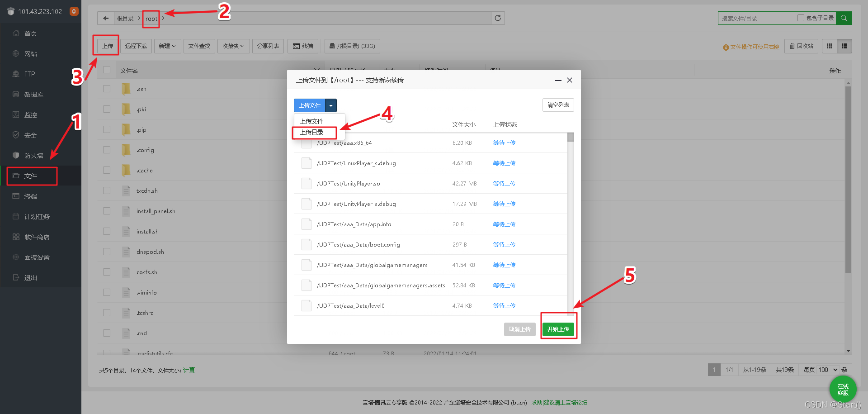Screen dimensions: 868x414
Task: Toggle the 包含子目录 include subdirectories checkbox
Action: 801,18
